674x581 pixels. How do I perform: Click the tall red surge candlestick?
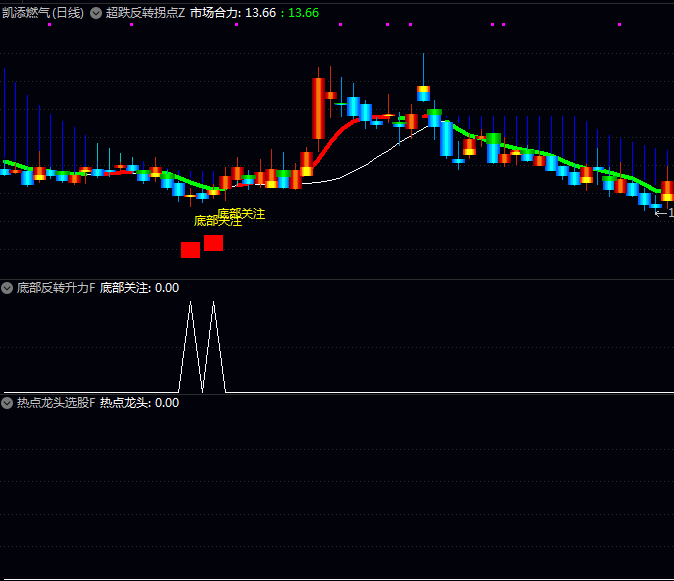tap(318, 108)
